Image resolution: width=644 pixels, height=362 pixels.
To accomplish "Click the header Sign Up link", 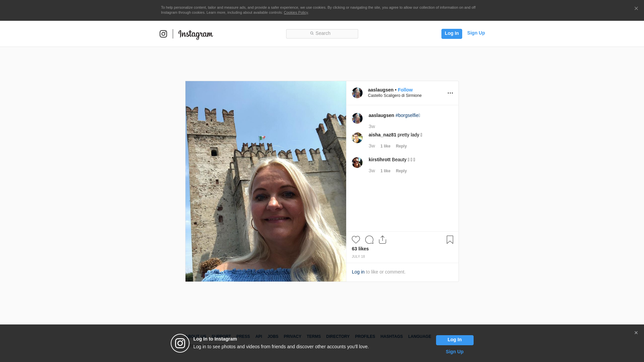I will pos(476,33).
